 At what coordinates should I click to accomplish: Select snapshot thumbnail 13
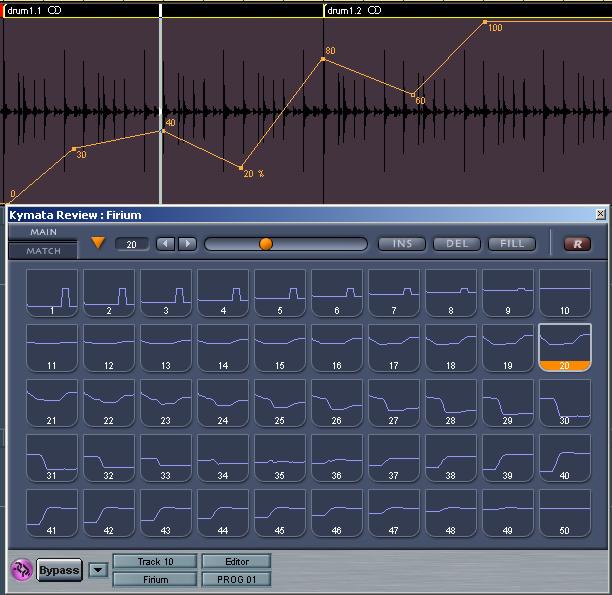(x=166, y=347)
